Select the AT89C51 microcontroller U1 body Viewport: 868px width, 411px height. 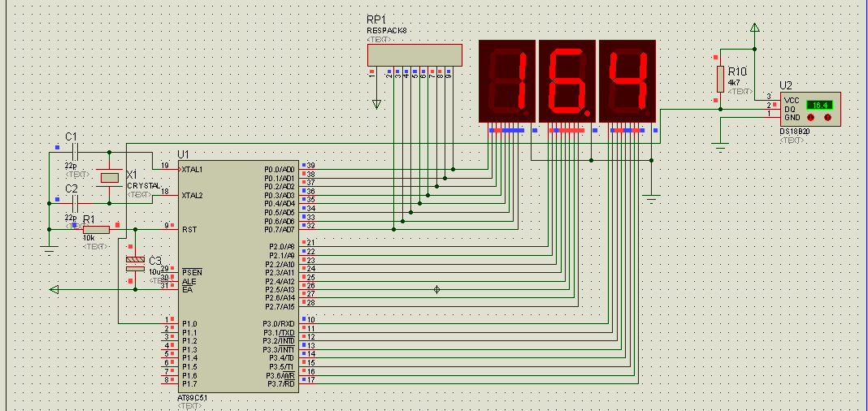pyautogui.click(x=238, y=277)
